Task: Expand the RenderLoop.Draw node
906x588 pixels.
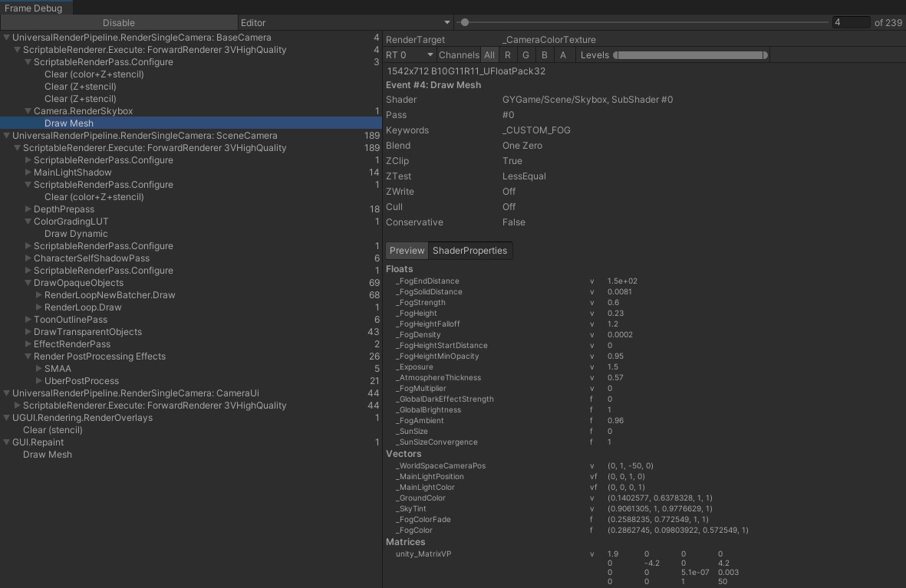Action: pyautogui.click(x=38, y=307)
